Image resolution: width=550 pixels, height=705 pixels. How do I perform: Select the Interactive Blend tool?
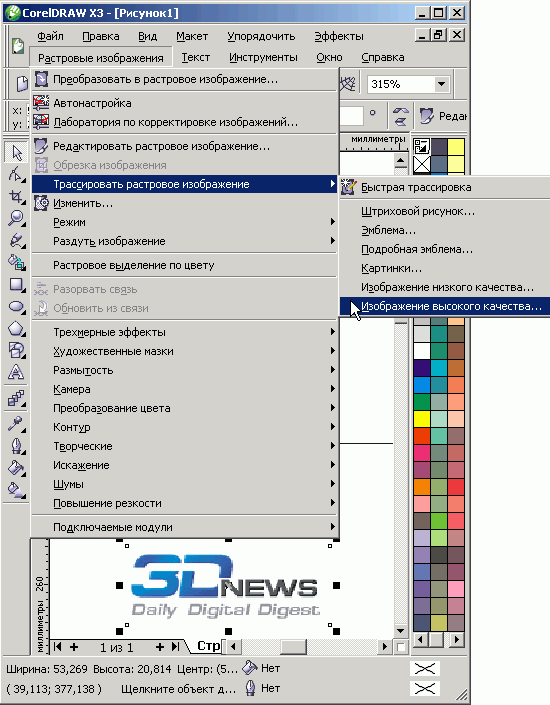[x=16, y=398]
